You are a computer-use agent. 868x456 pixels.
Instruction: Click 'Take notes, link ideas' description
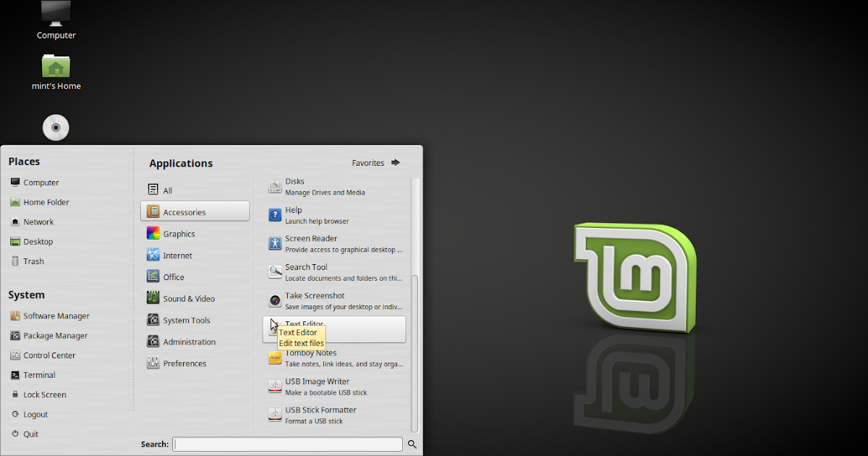pos(344,363)
